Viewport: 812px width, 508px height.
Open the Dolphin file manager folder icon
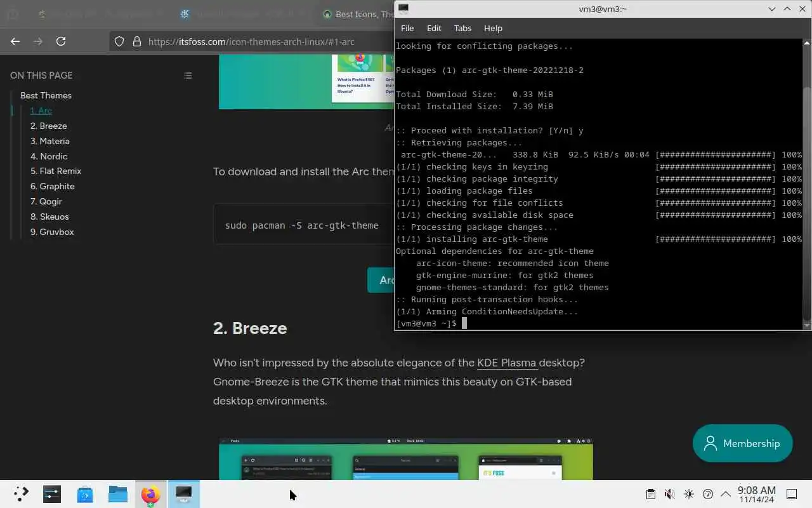(118, 494)
